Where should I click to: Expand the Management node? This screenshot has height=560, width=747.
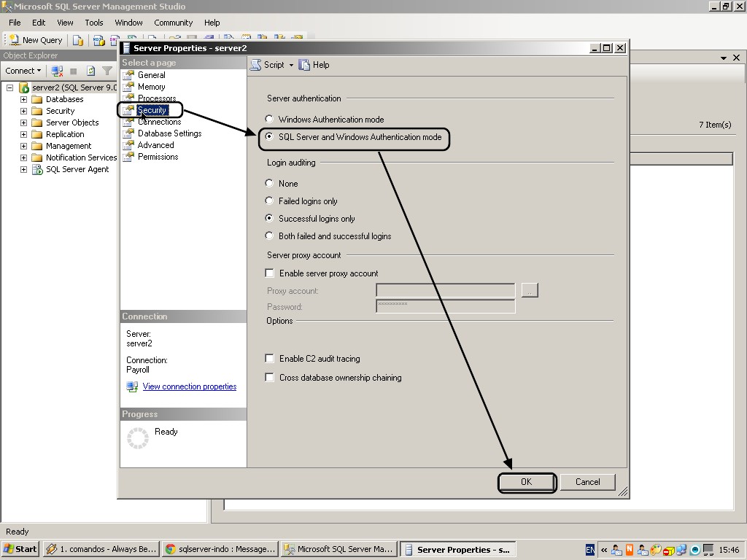[23, 146]
